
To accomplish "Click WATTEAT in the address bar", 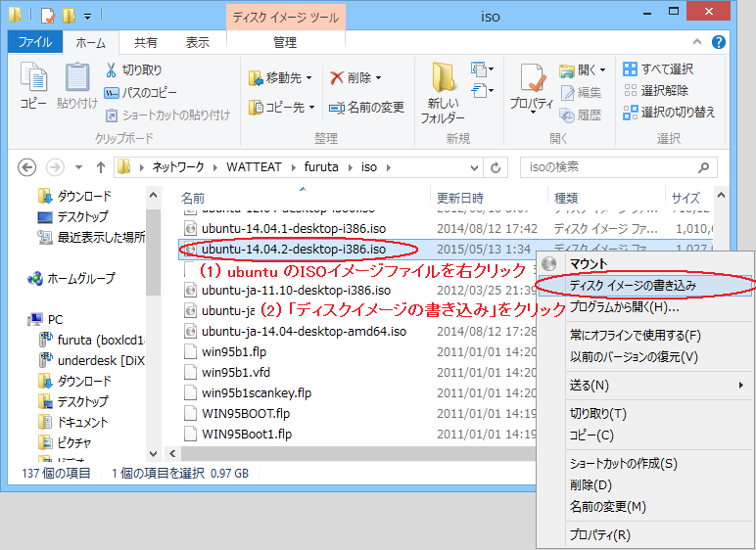I will (x=254, y=167).
